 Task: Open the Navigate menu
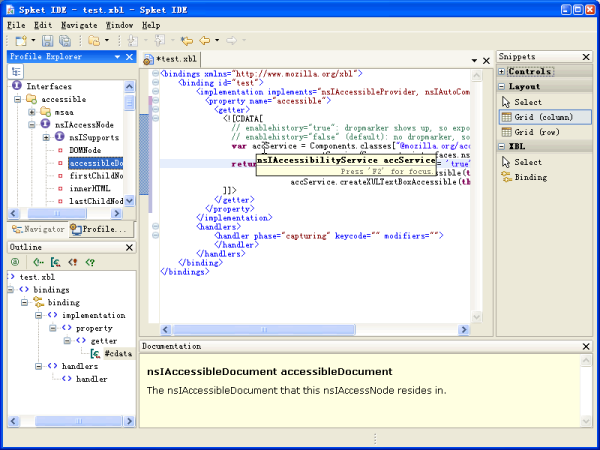79,24
